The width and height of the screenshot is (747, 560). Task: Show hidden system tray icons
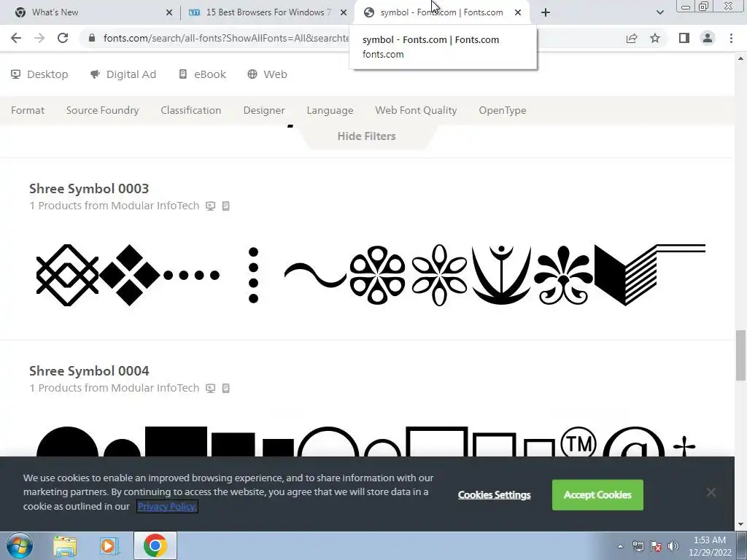(620, 546)
